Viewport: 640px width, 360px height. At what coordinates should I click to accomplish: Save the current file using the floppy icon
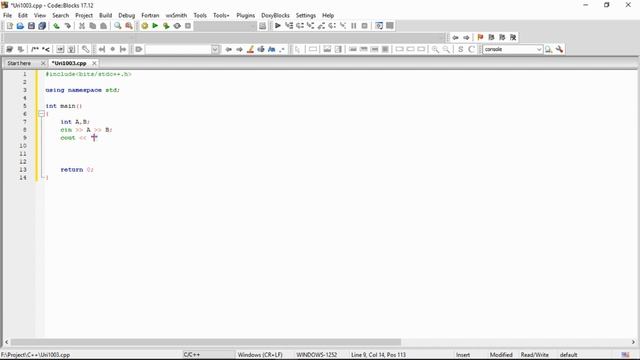click(31, 26)
